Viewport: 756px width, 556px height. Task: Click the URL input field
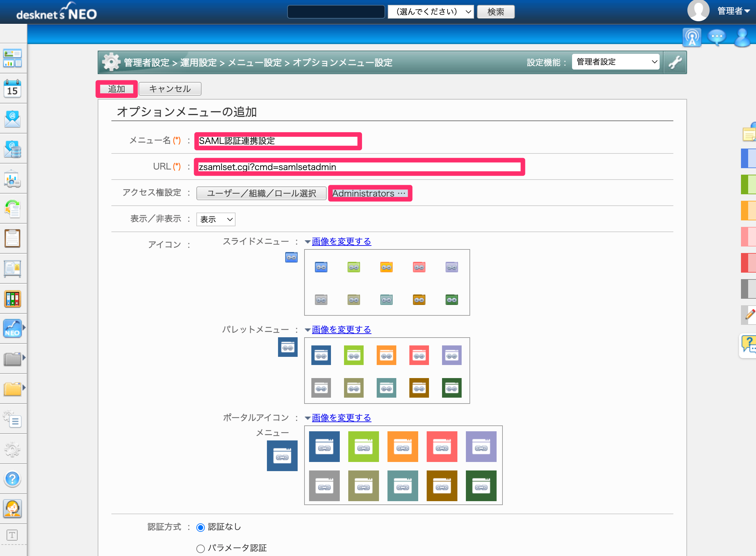359,167
